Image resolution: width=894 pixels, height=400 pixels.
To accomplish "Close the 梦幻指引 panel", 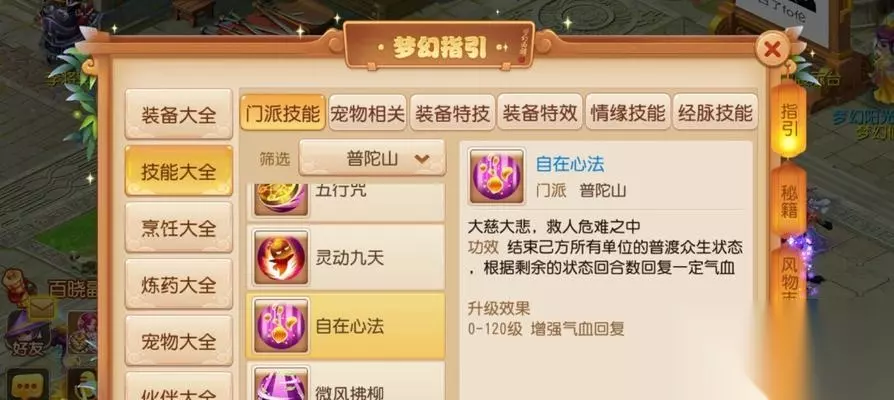I will click(x=772, y=50).
